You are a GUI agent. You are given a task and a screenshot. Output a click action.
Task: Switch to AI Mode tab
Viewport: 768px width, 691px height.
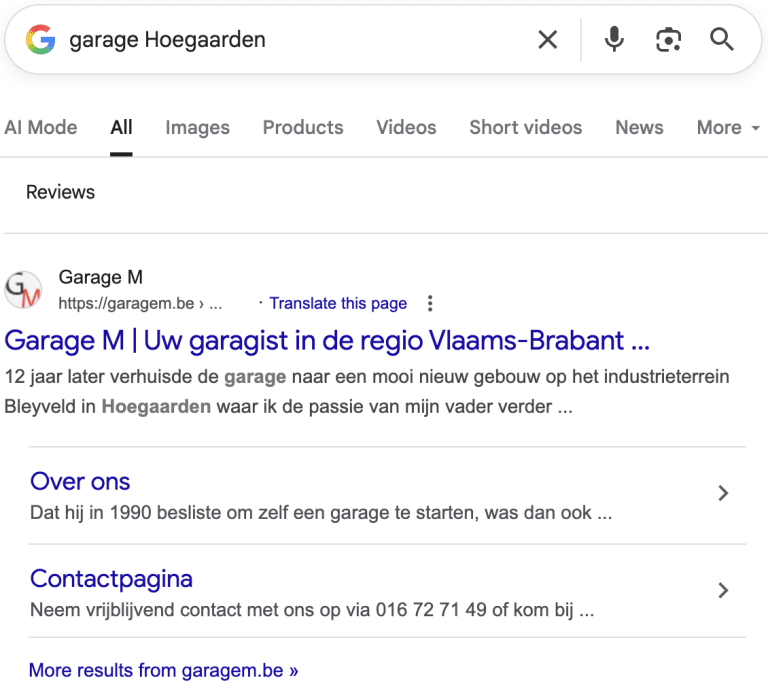[41, 128]
